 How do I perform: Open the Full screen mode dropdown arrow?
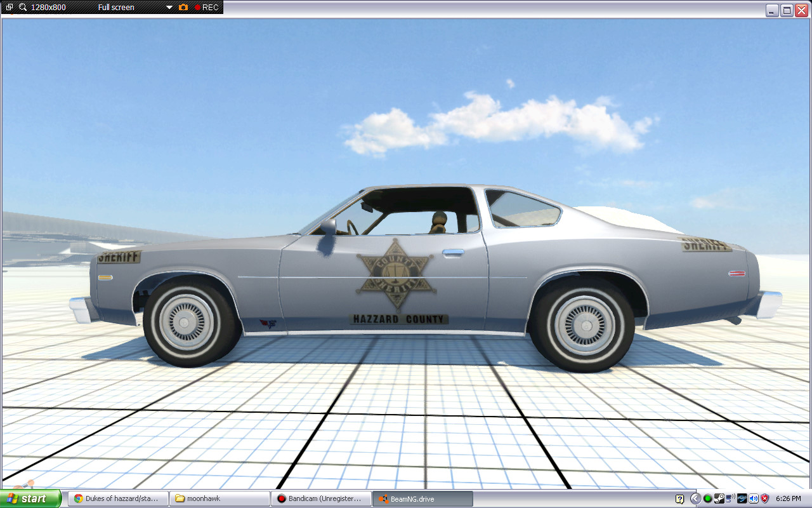169,8
